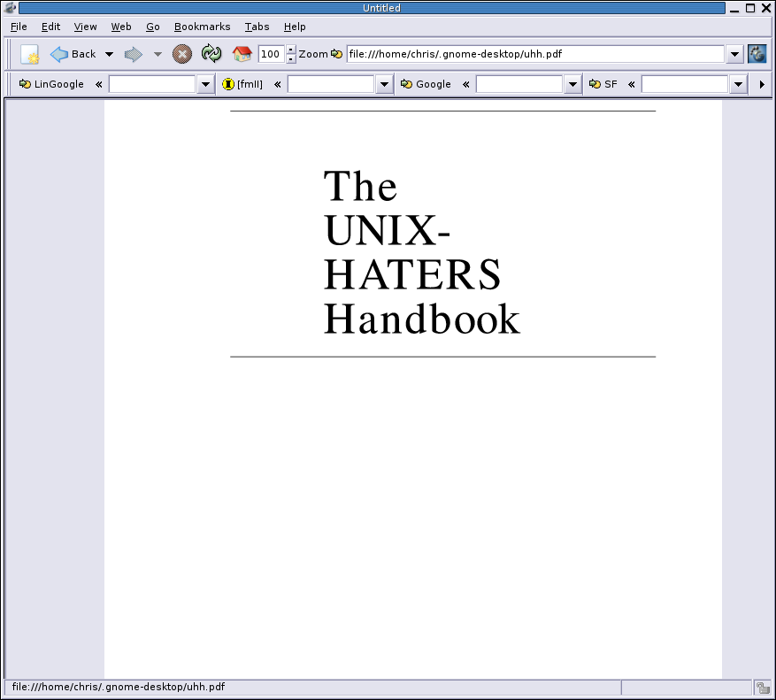Image resolution: width=776 pixels, height=700 pixels.
Task: Go back with the Back arrow
Action: (x=60, y=54)
